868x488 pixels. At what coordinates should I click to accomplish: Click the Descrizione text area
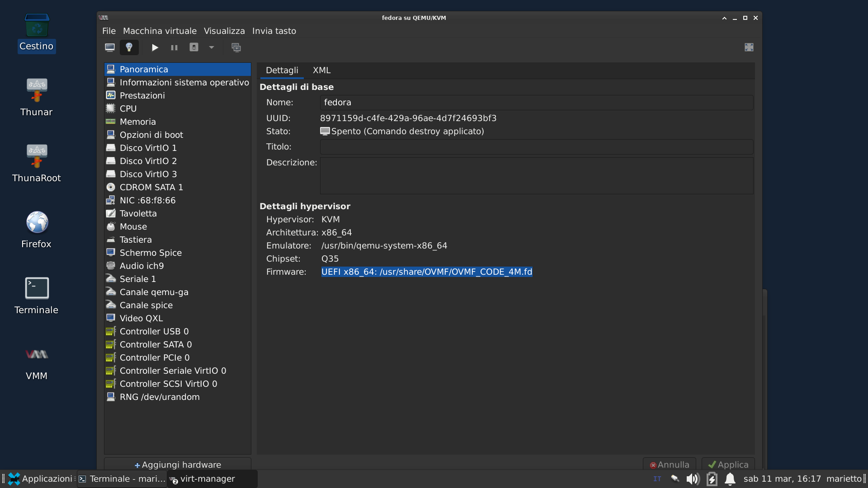tap(537, 176)
